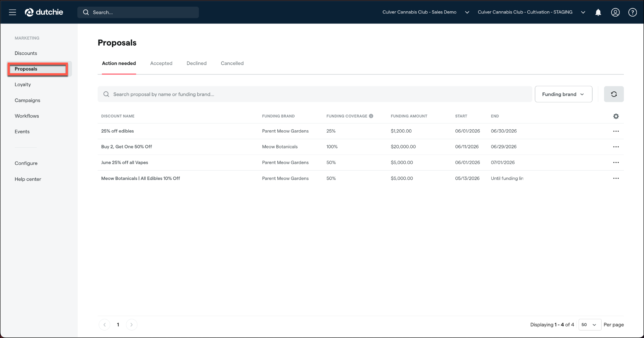Open Discounts in the sidebar
This screenshot has height=338, width=644.
(x=26, y=53)
